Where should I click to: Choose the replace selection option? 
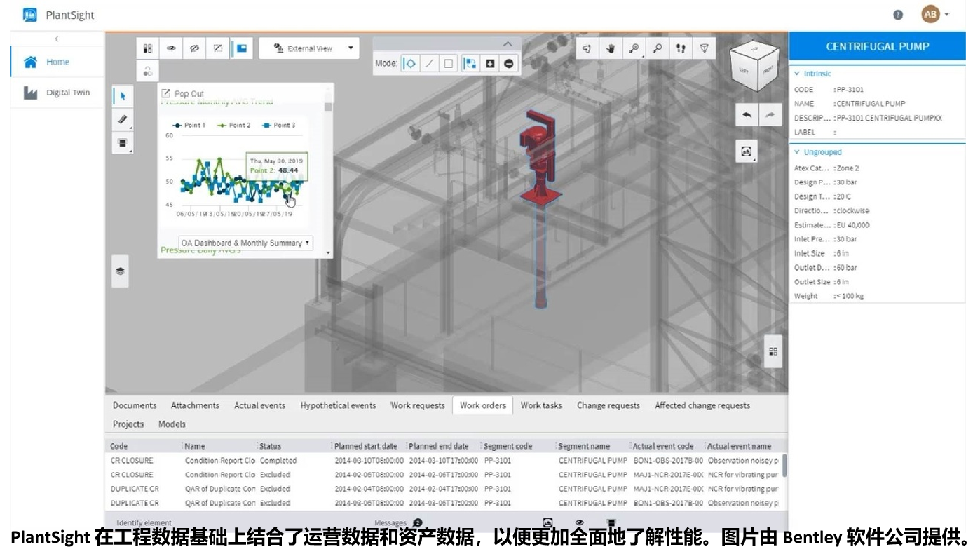471,63
